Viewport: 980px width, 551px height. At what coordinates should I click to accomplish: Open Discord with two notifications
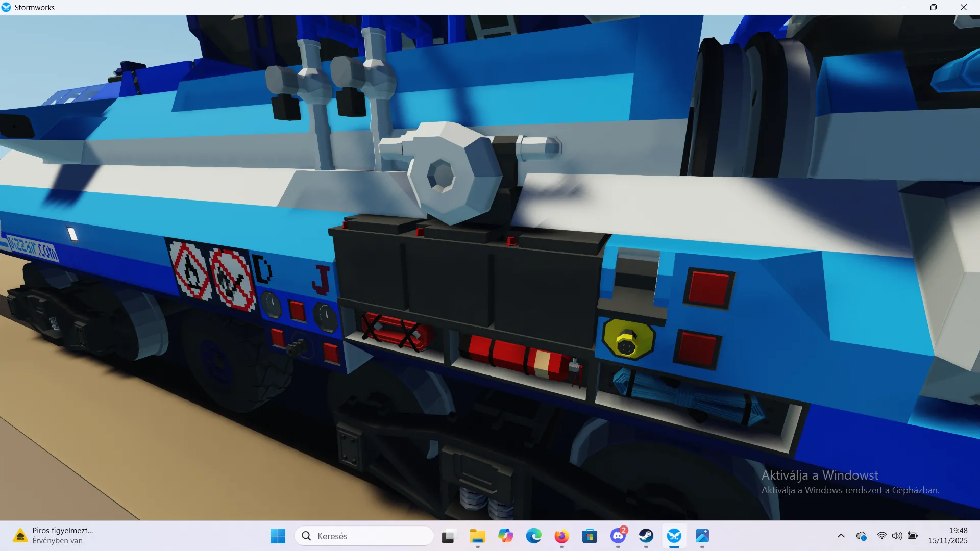coord(618,536)
